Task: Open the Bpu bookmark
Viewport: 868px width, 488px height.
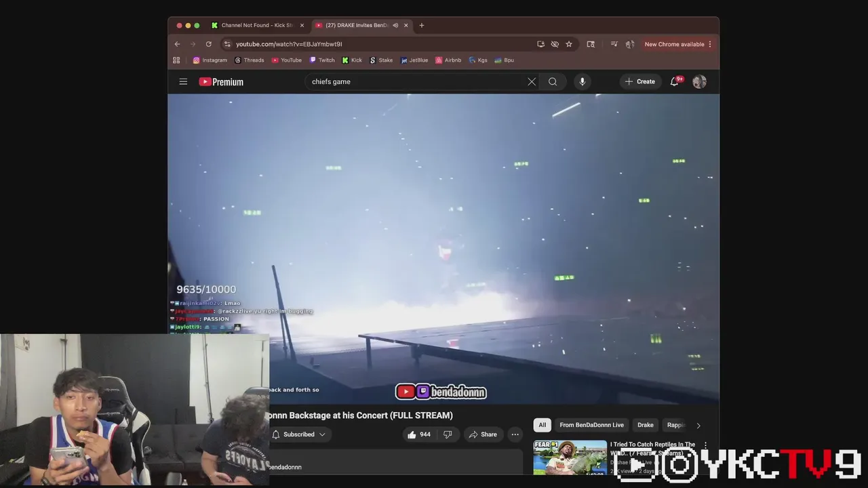Action: pos(505,60)
